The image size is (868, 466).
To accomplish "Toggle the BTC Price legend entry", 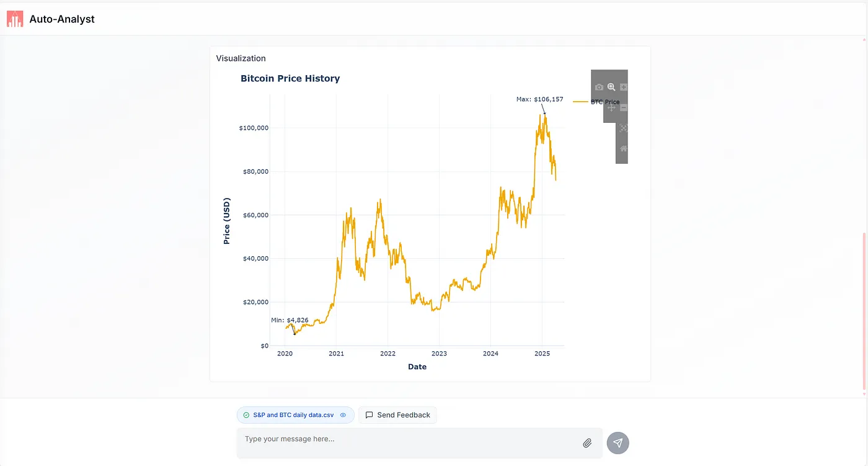I will coord(596,102).
